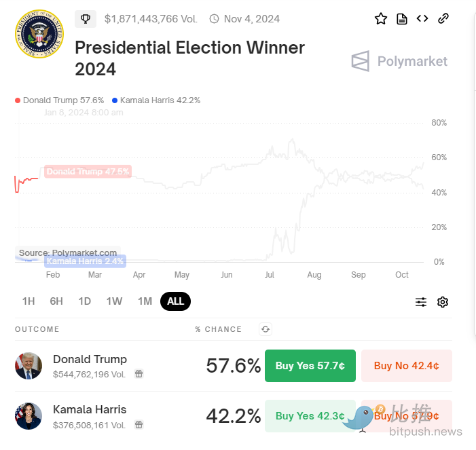Screen dimensions: 476x450
Task: Click Buy Yes 42.3¢ for Harris
Action: pos(310,416)
